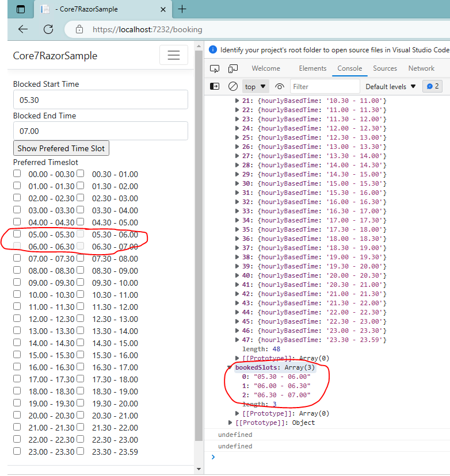Expand console array item 21
450x476 pixels.
[x=237, y=101]
